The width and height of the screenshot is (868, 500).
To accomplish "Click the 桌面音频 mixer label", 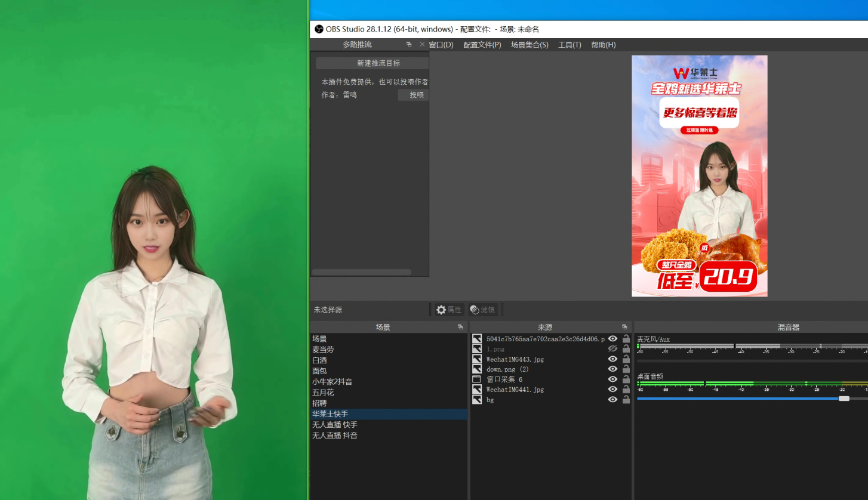I will [x=650, y=376].
